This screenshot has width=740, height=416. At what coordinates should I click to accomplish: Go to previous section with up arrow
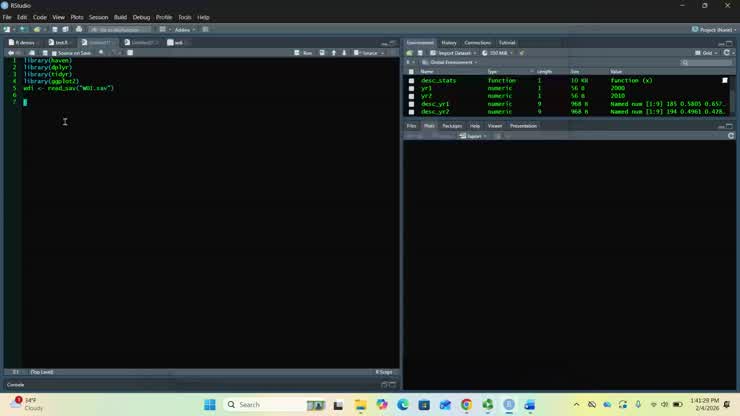click(334, 53)
